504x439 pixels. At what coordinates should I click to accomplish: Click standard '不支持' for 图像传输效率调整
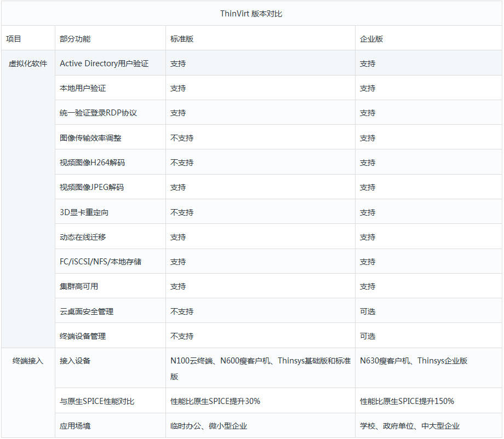click(x=182, y=138)
